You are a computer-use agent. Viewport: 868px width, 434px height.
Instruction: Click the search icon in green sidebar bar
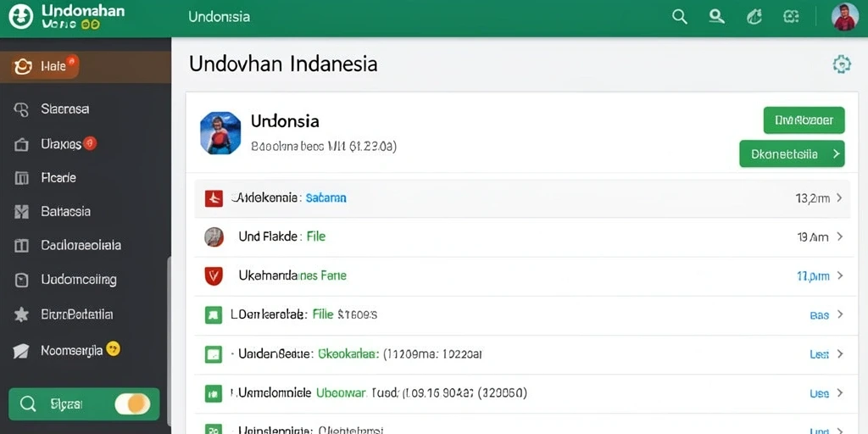point(28,404)
